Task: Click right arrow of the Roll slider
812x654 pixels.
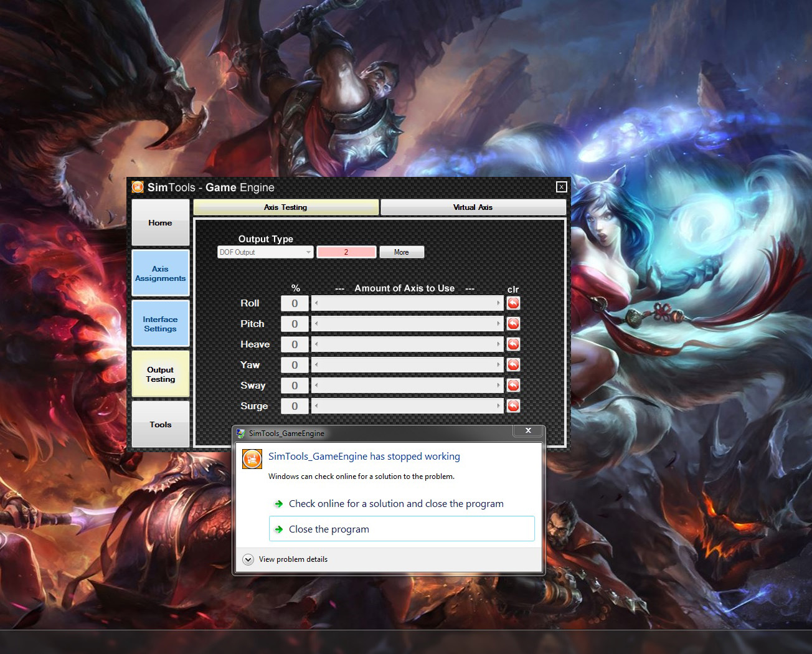Action: coord(498,303)
